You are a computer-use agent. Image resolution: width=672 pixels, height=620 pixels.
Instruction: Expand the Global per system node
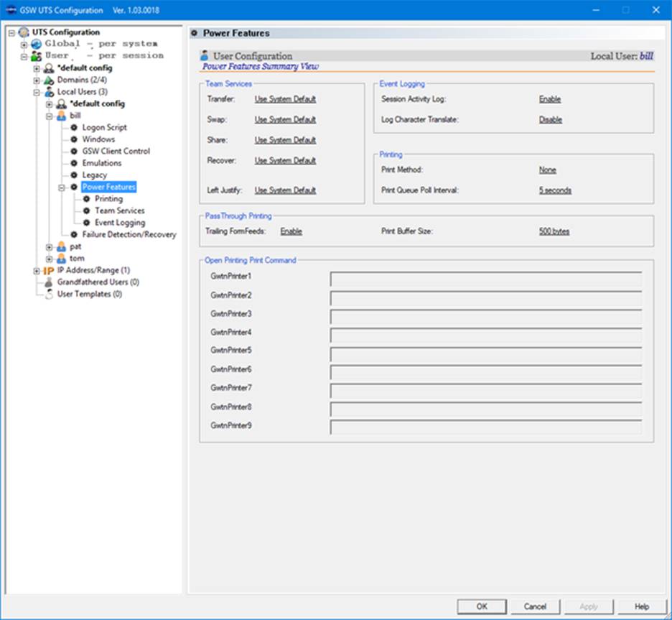coord(24,45)
